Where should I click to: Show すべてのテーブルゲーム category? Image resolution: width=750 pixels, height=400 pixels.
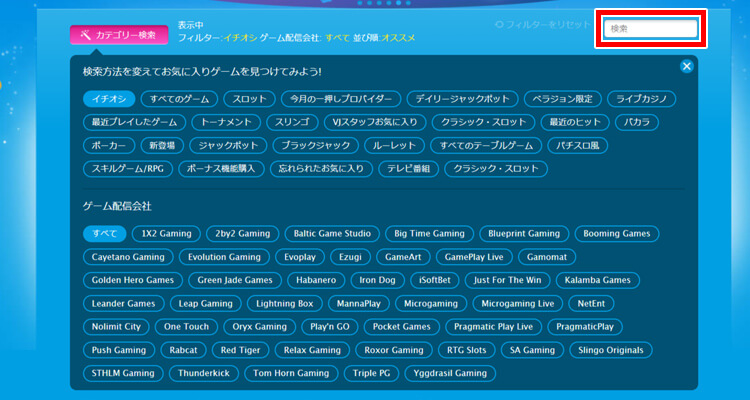pos(486,145)
